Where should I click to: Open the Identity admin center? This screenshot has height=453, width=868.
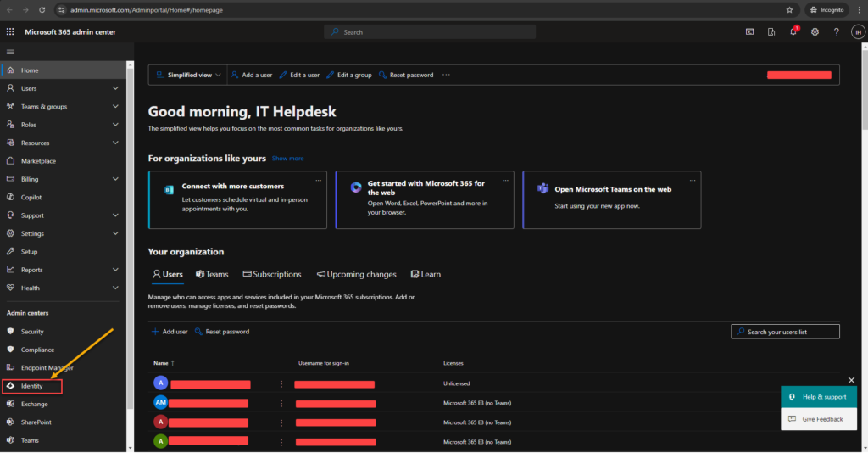point(32,386)
